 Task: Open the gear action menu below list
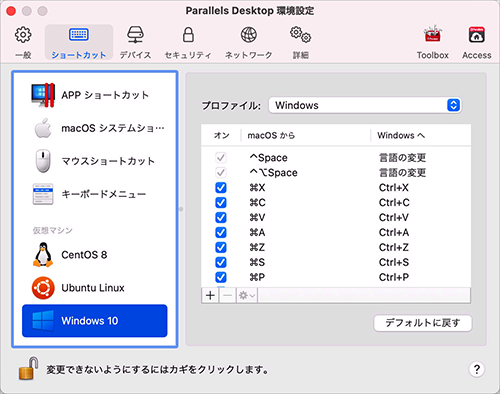coord(247,295)
